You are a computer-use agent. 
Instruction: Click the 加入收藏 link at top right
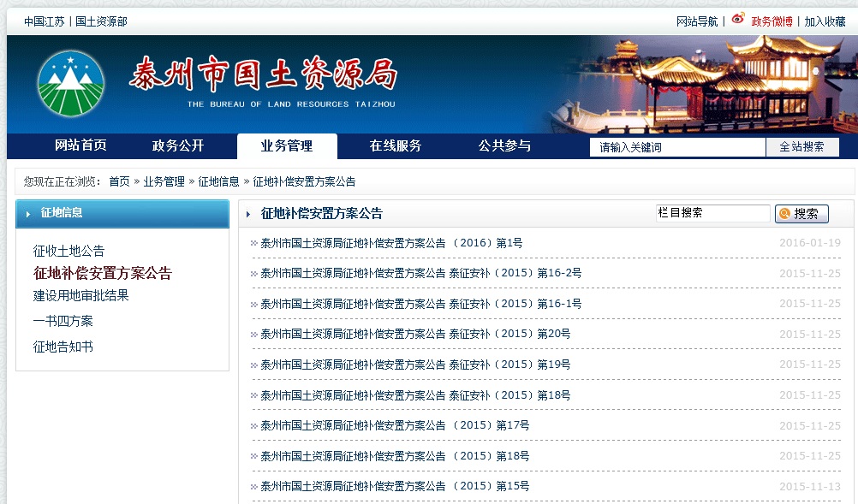(825, 21)
